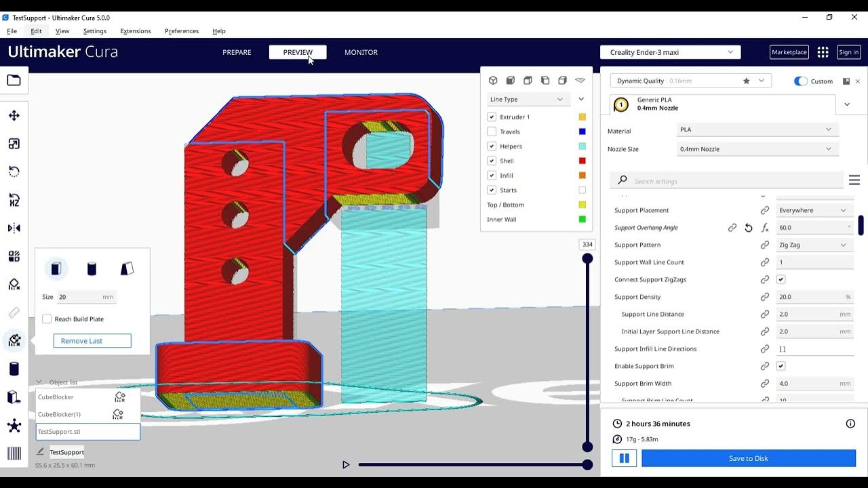Click the Infill orange color swatch
868x488 pixels.
[582, 176]
